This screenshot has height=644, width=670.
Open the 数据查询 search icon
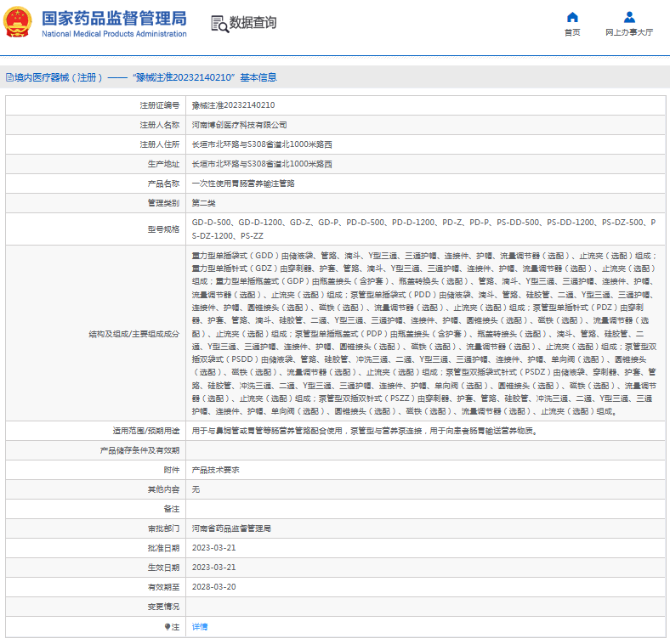pos(220,24)
